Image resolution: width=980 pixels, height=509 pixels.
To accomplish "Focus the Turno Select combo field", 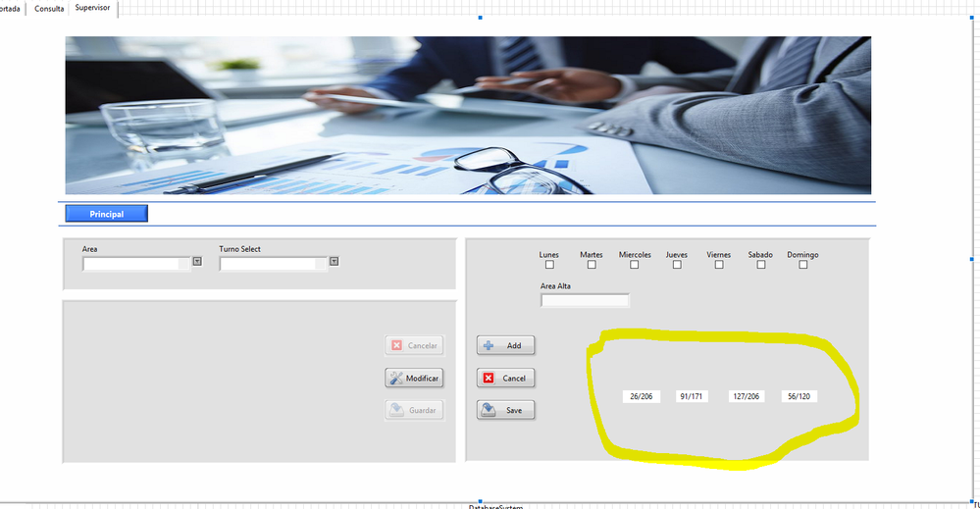I will pyautogui.click(x=273, y=264).
